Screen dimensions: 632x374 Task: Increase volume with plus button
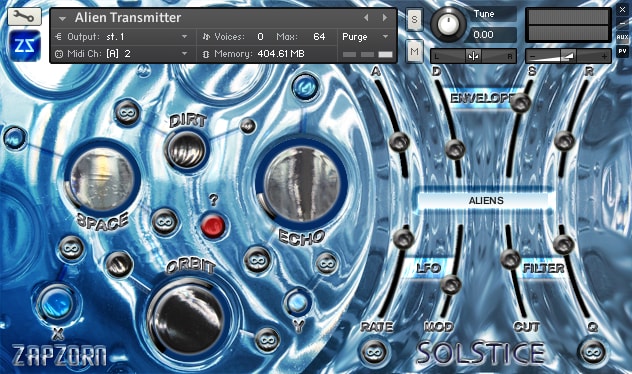click(x=604, y=56)
